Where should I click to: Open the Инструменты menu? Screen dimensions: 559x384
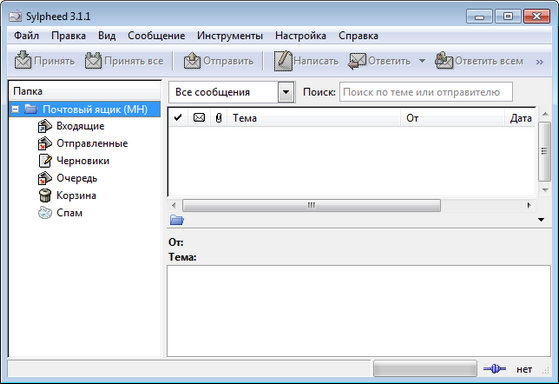(x=230, y=36)
